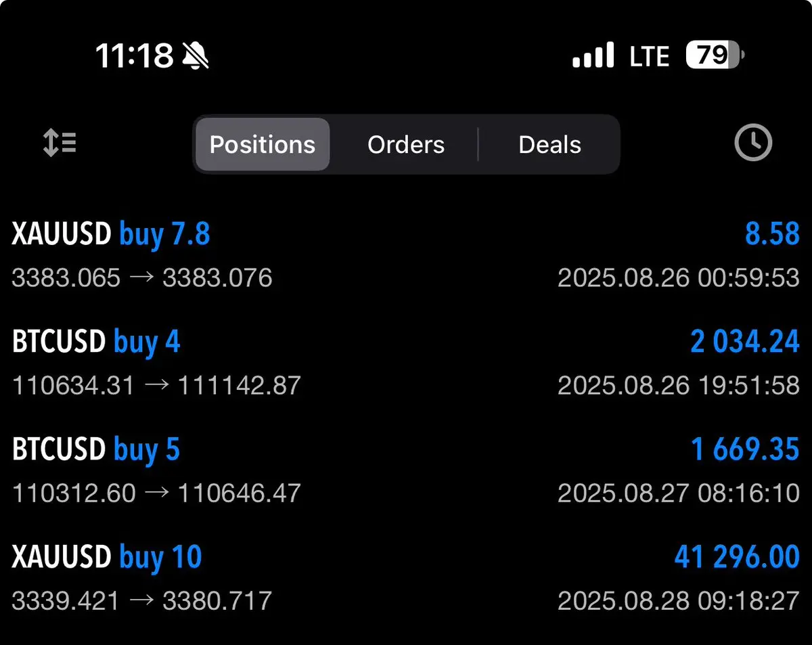812x645 pixels.
Task: Switch to the Orders tab
Action: [406, 144]
